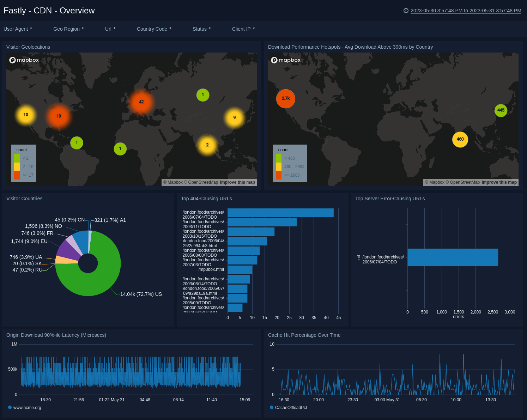Click the Mapbox logo on Visitor Geolocations map
The height and width of the screenshot is (420, 527).
click(x=24, y=60)
